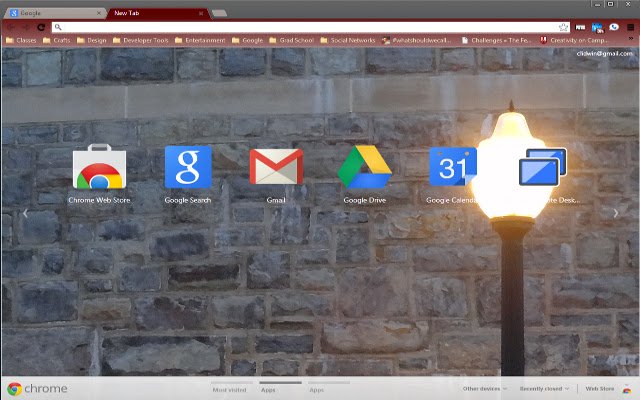This screenshot has height=400, width=640.
Task: Bookmark this page with the star icon
Action: click(x=563, y=27)
